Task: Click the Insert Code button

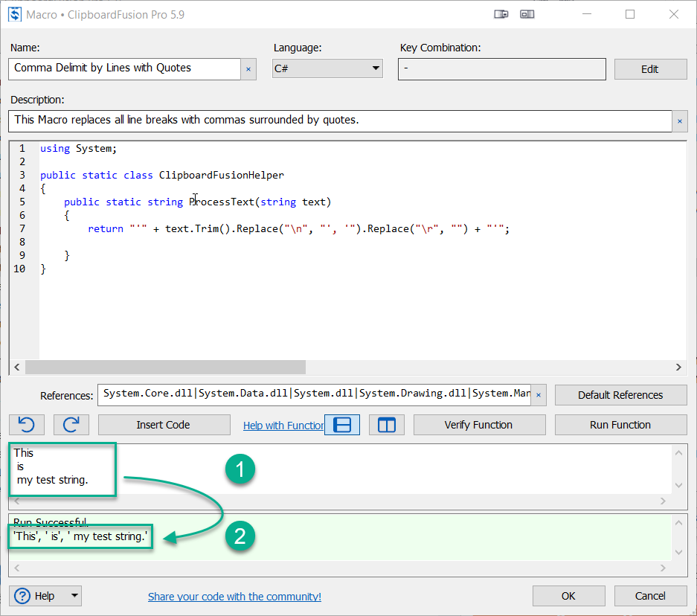Action: click(x=164, y=425)
